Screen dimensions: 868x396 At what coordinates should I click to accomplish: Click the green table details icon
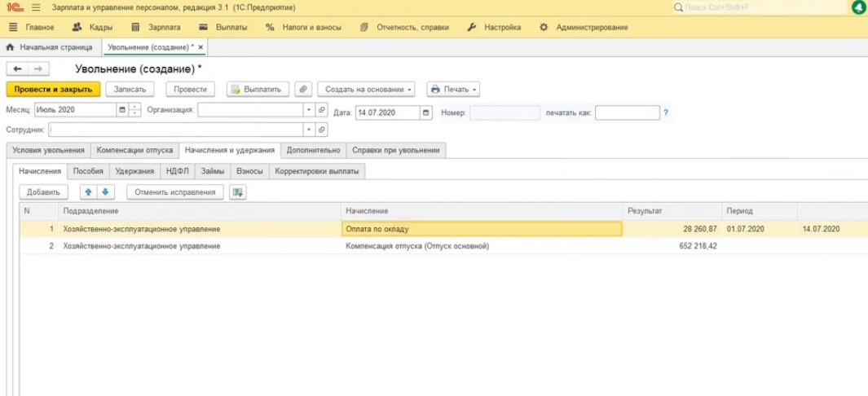click(237, 192)
